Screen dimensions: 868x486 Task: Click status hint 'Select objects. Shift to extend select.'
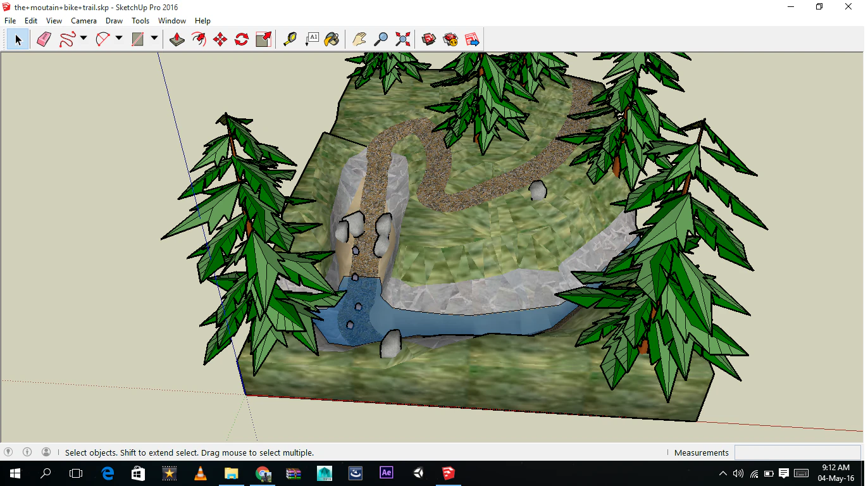pyautogui.click(x=132, y=452)
